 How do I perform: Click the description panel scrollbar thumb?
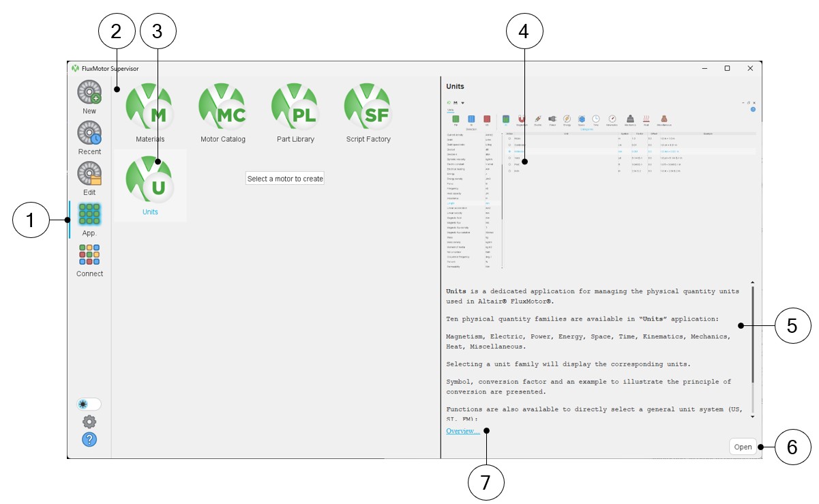[x=753, y=334]
